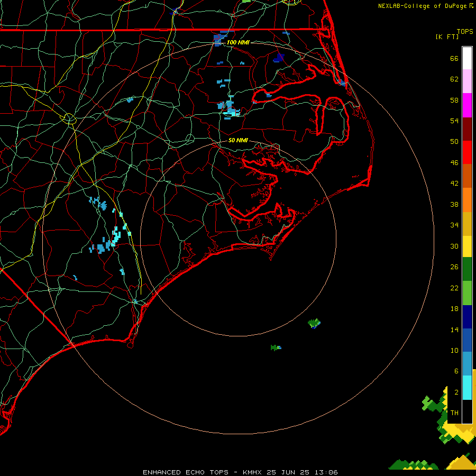Image resolution: width=476 pixels, height=476 pixels.
Task: Click the '62' legend value
Action: [x=454, y=79]
